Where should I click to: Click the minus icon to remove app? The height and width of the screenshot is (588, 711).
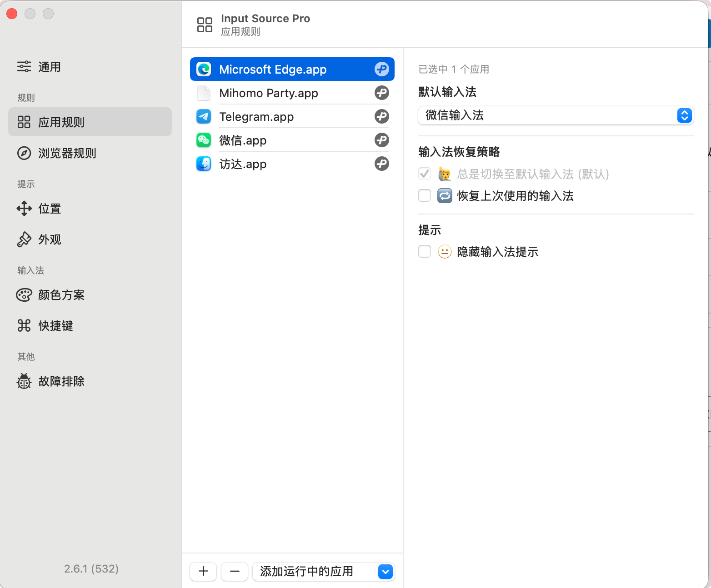[235, 571]
